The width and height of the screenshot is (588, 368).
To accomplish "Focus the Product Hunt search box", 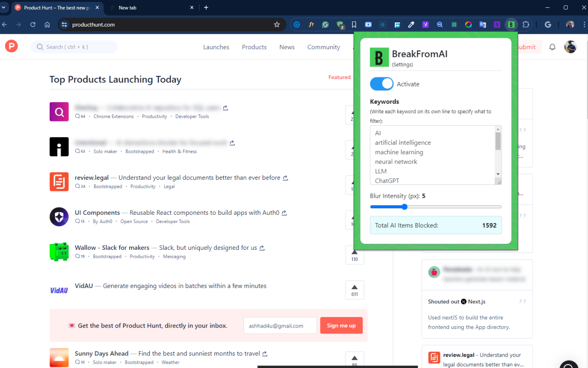I will (x=74, y=47).
